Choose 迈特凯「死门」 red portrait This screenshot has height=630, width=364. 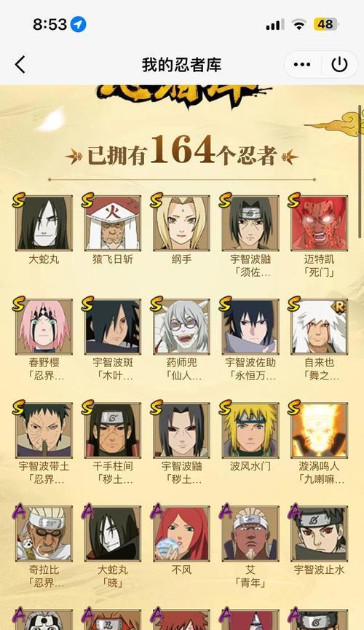[x=320, y=223]
